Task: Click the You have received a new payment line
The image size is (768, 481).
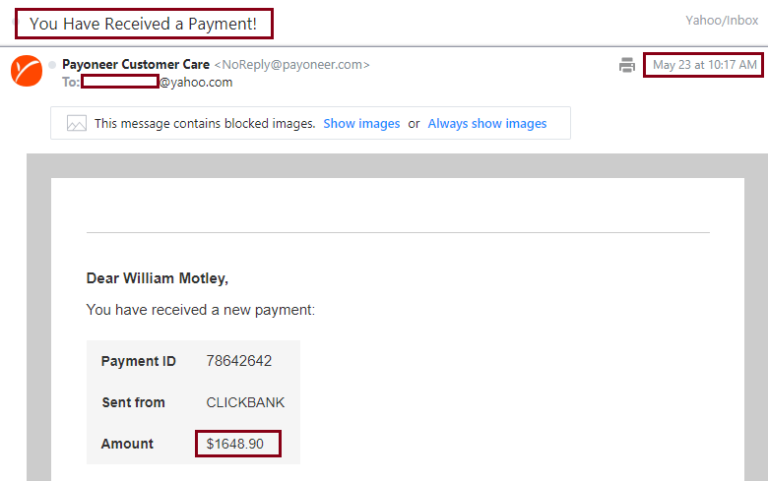Action: [x=200, y=310]
